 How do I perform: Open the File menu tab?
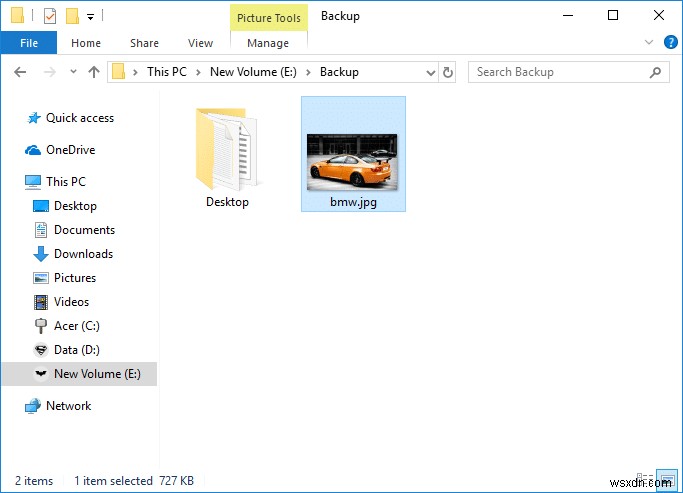click(x=29, y=43)
